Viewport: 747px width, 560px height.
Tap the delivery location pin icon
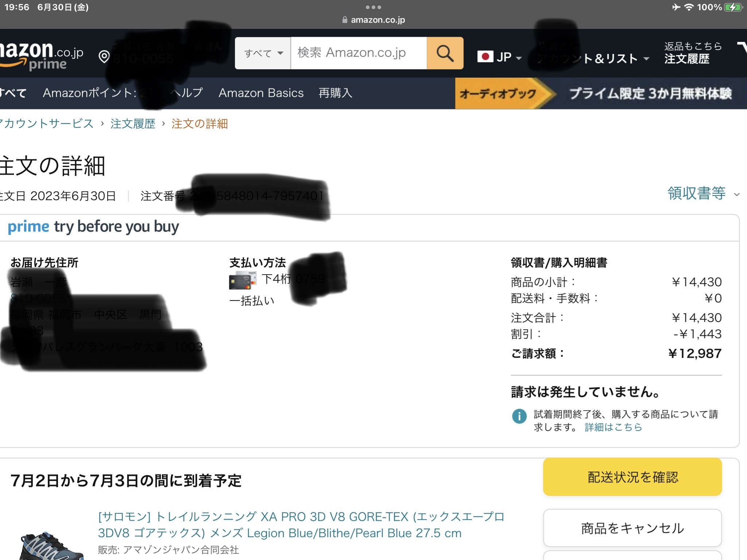pos(104,57)
